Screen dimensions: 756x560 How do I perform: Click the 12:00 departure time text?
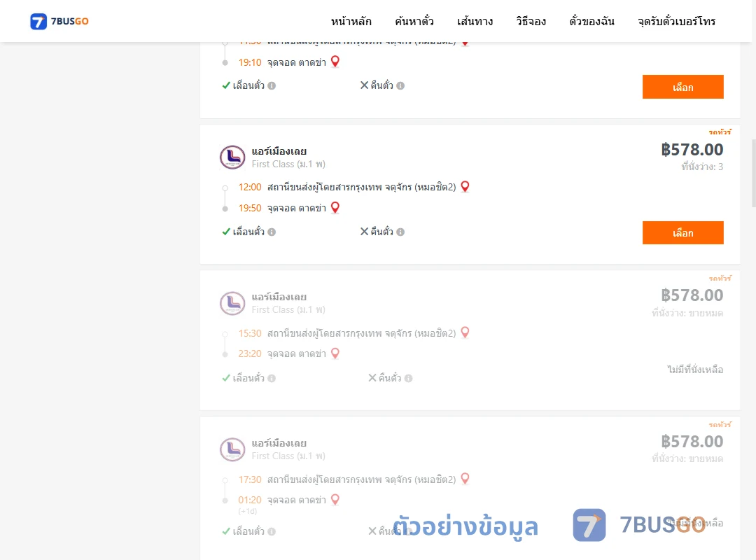point(250,187)
